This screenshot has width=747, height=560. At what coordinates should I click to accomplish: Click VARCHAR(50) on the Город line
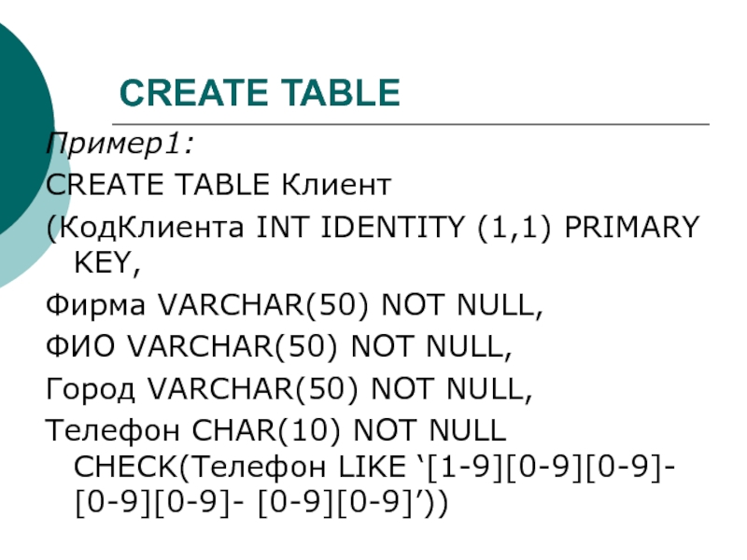pos(229,388)
